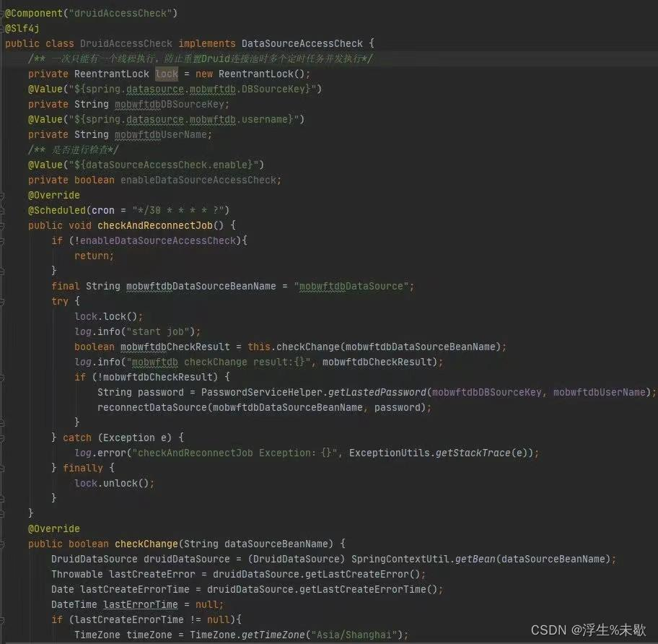Click the Chinese comment above dataSourceAccessCheck.enable

[73, 150]
